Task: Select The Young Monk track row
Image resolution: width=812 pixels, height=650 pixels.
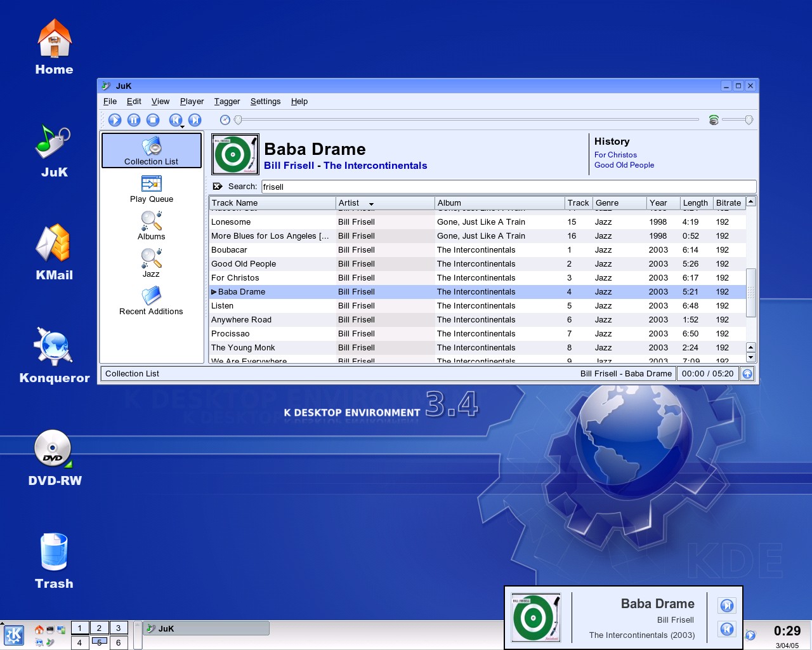Action: click(x=478, y=348)
